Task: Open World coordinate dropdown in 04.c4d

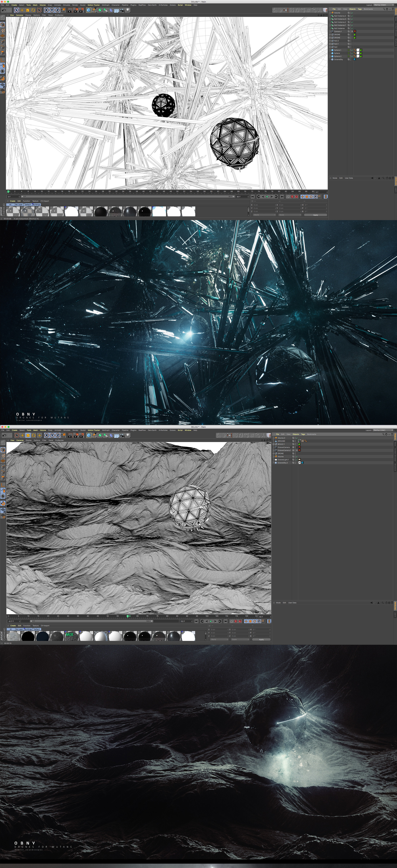Action: click(264, 215)
